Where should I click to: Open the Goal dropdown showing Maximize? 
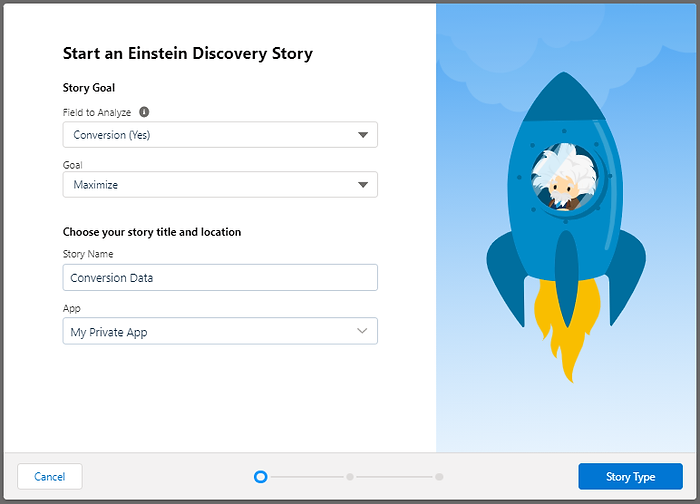pyautogui.click(x=220, y=184)
